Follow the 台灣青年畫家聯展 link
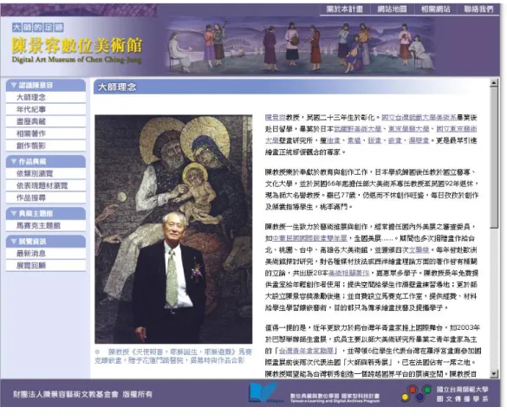 pos(307,351)
